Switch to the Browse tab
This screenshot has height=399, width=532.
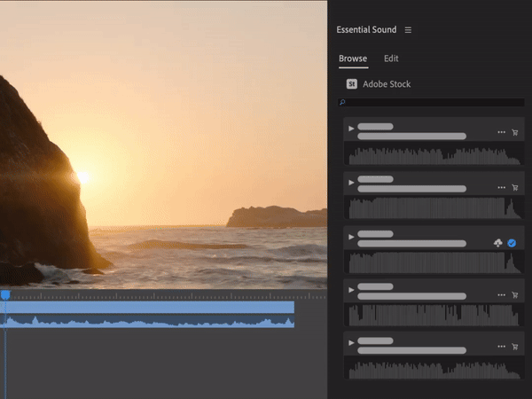[x=352, y=59]
